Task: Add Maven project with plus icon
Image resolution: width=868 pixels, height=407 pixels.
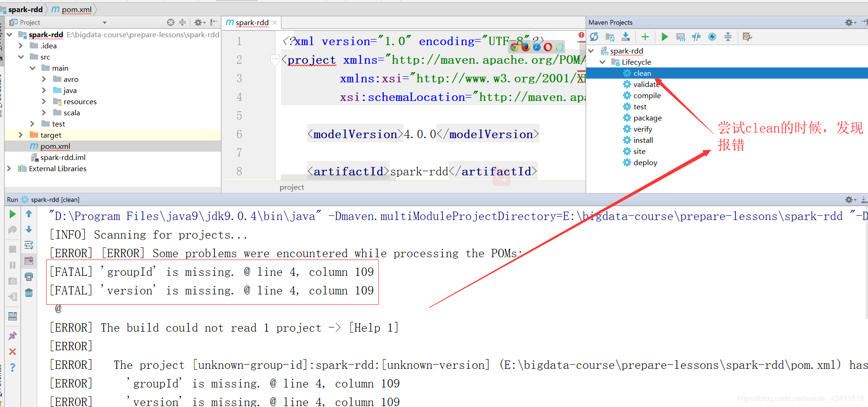Action: (x=645, y=37)
